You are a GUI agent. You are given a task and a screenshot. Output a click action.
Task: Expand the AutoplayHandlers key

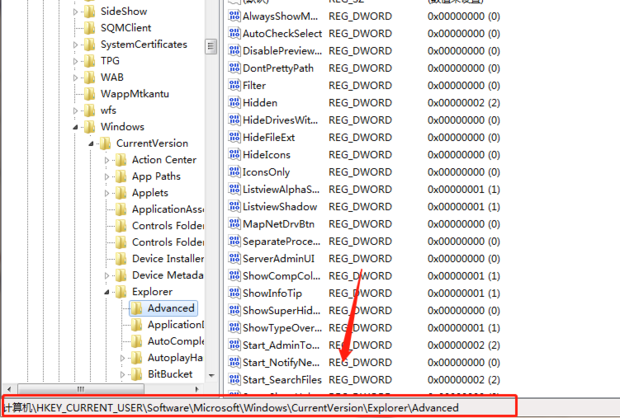click(123, 358)
